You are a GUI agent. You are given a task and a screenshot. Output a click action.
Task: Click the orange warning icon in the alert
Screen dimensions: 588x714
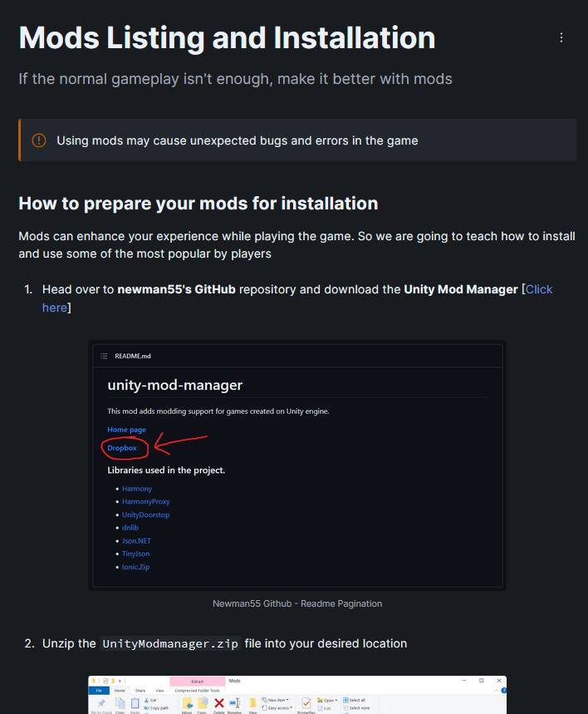[x=39, y=140]
